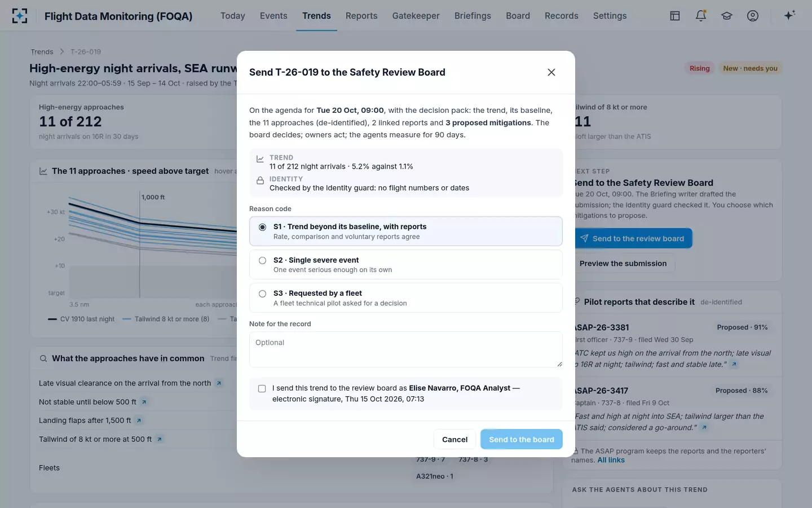
Task: Open the training graduation cap icon
Action: pyautogui.click(x=727, y=16)
